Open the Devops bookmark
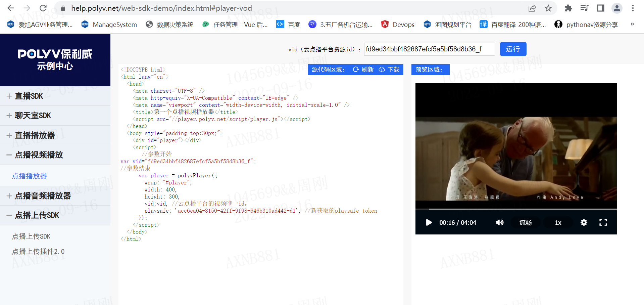The image size is (644, 305). pos(398,25)
